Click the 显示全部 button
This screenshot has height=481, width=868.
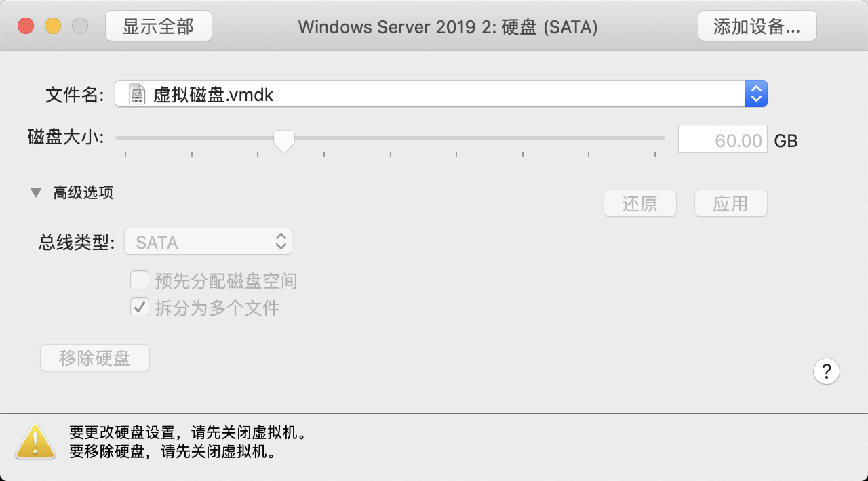click(159, 26)
